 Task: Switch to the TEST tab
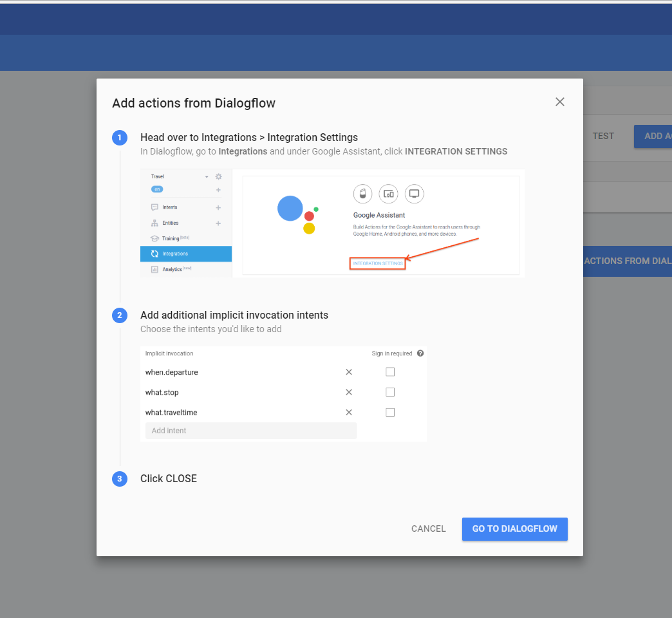603,136
